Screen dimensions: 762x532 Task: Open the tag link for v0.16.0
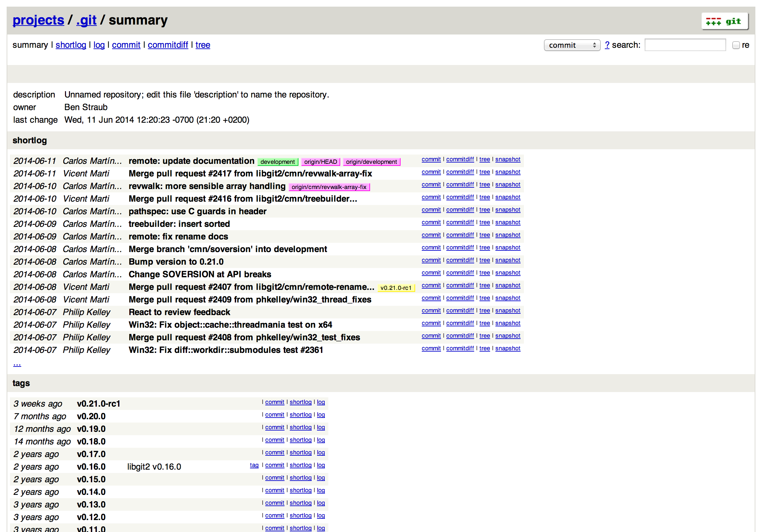(x=254, y=465)
